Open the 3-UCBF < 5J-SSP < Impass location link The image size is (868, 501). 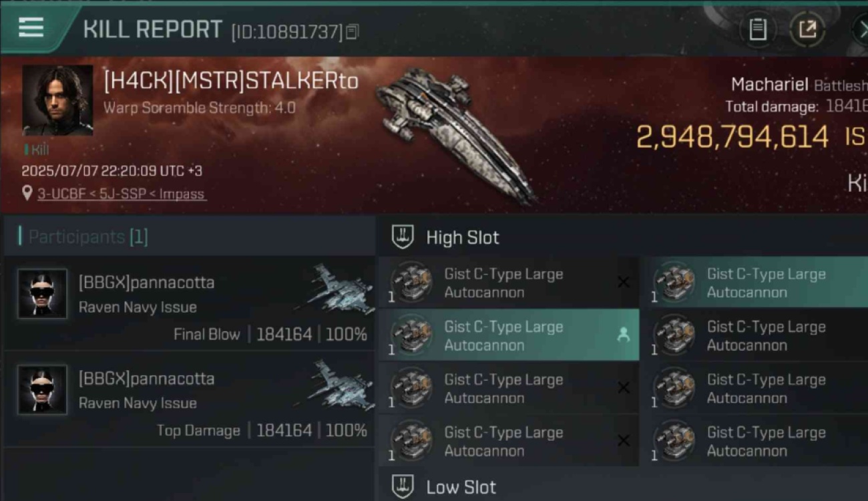[122, 194]
